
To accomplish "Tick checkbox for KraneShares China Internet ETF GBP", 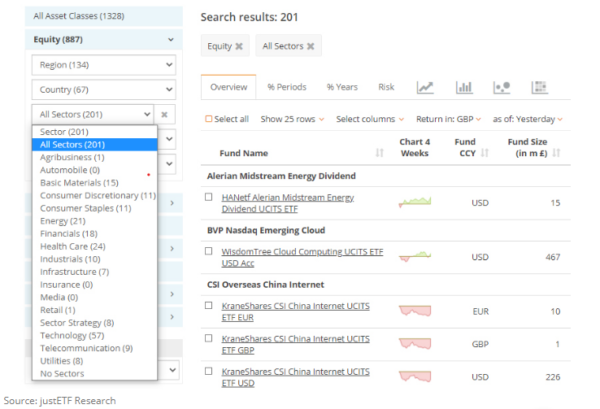I will click(209, 338).
